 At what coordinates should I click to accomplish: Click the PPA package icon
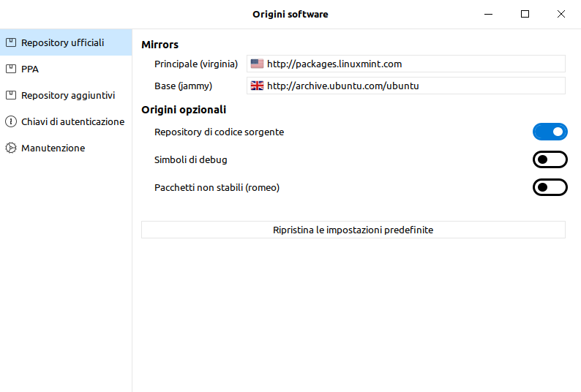pyautogui.click(x=11, y=69)
